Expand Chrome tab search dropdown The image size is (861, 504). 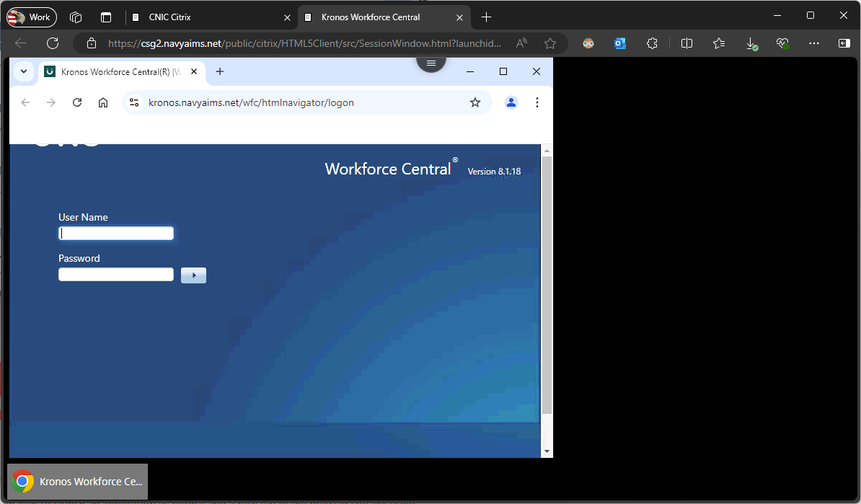tap(24, 71)
